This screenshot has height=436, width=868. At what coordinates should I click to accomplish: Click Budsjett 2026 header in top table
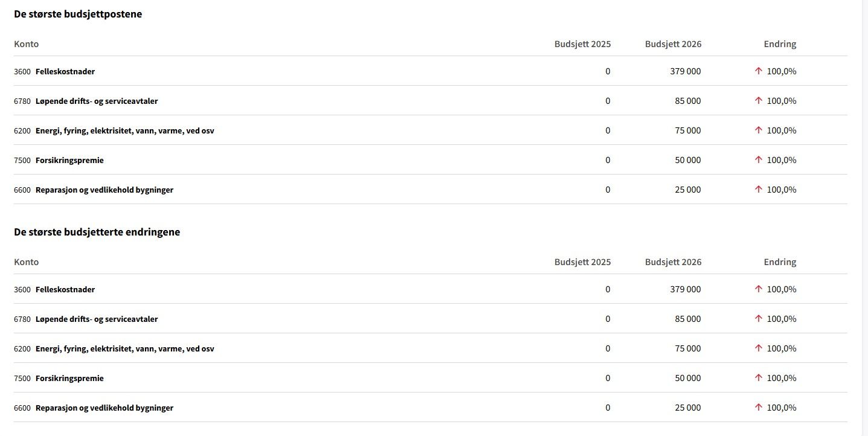674,44
